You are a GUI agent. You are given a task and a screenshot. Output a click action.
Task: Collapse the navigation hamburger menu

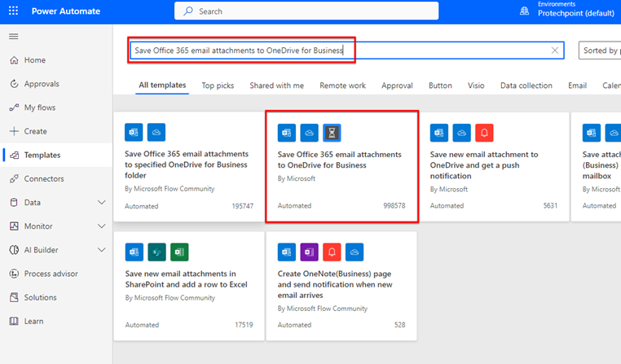click(14, 37)
